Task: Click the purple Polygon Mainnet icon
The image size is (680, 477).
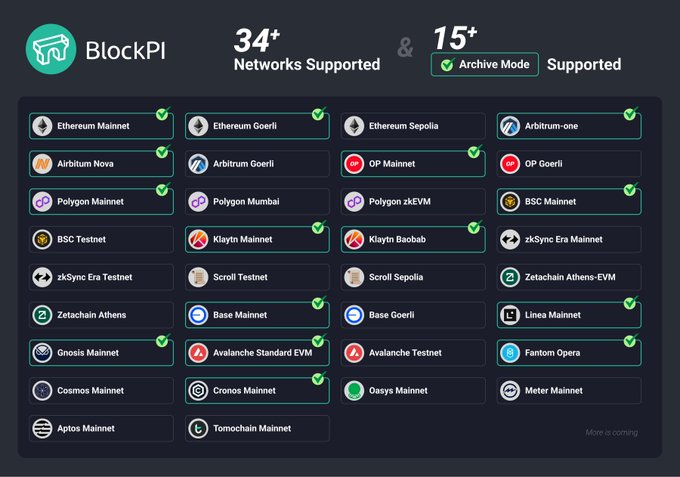Action: coord(42,202)
